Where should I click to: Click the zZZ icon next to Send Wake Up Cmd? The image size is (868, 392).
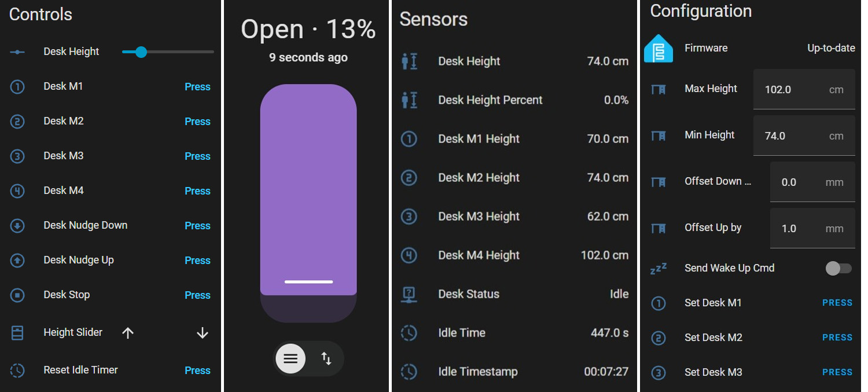tap(659, 268)
